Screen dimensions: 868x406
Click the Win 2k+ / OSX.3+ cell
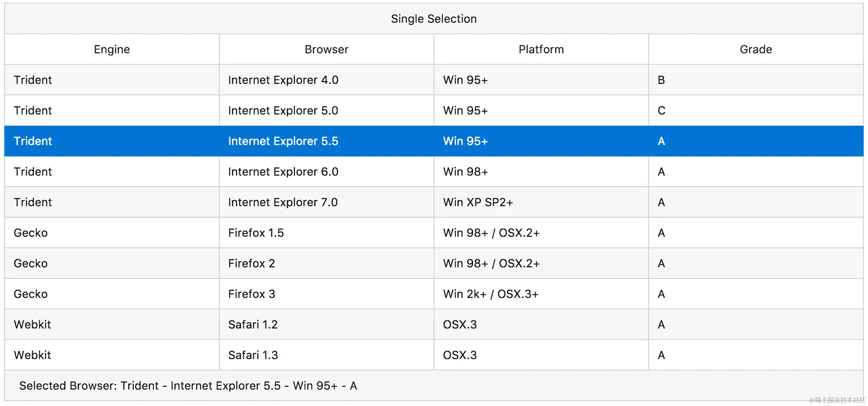tap(491, 294)
